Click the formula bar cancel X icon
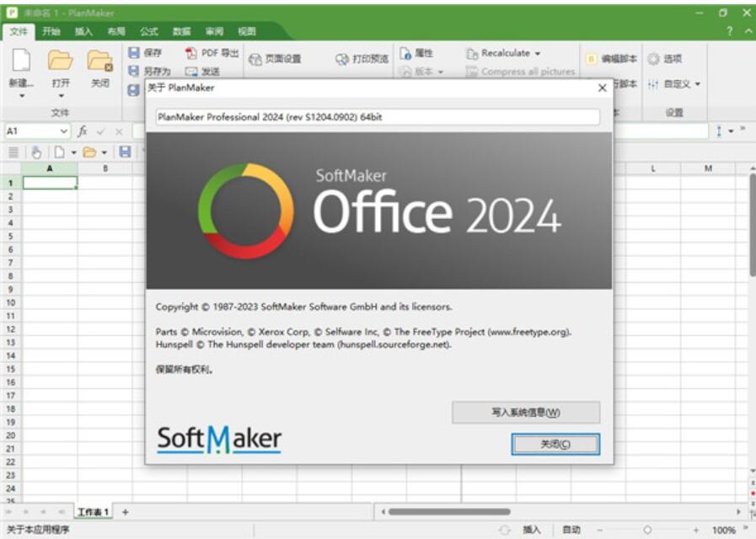The width and height of the screenshot is (756, 539). [x=119, y=131]
